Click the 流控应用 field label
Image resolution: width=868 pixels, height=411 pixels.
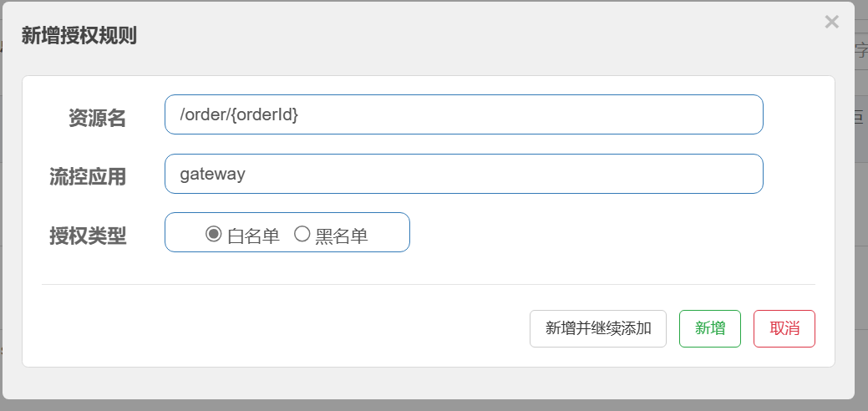(x=88, y=177)
